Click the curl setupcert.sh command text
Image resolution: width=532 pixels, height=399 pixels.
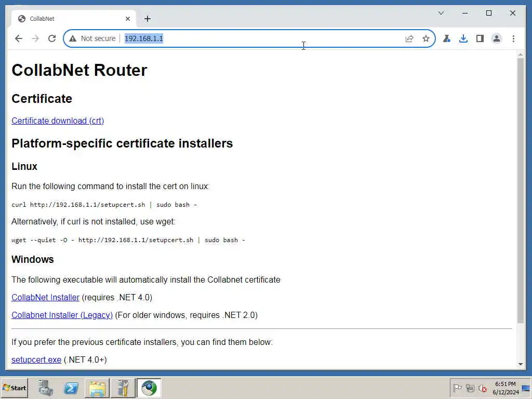click(x=104, y=205)
